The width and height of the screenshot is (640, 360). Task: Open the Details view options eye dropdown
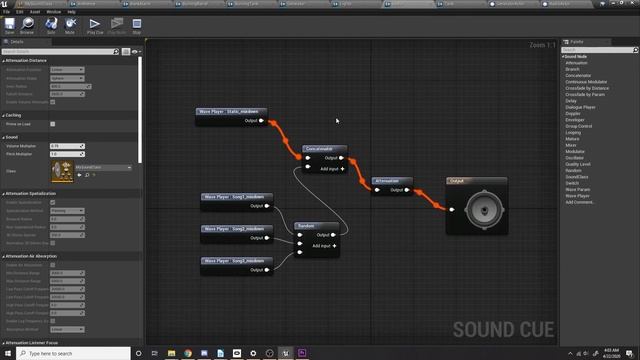(x=136, y=52)
